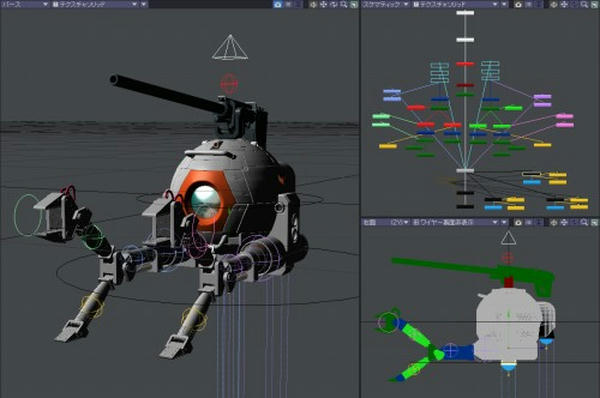The width and height of the screenshot is (600, 398).
Task: Open the perspective viewport texture shading dropdown
Action: [x=95, y=4]
